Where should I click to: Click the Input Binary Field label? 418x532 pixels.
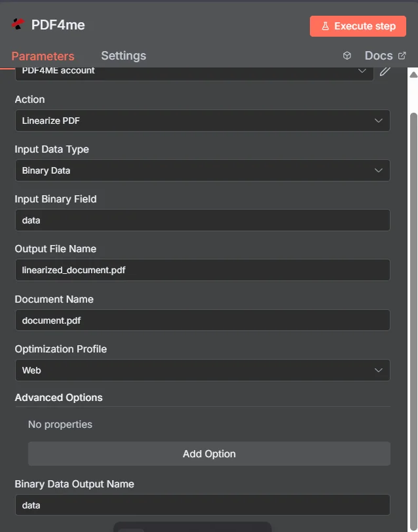pyautogui.click(x=56, y=199)
